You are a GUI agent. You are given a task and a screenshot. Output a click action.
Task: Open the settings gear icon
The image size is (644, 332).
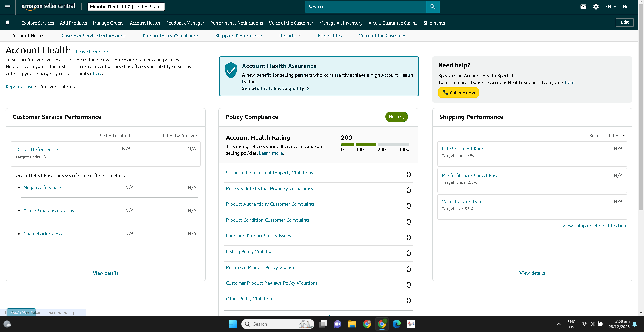click(596, 7)
